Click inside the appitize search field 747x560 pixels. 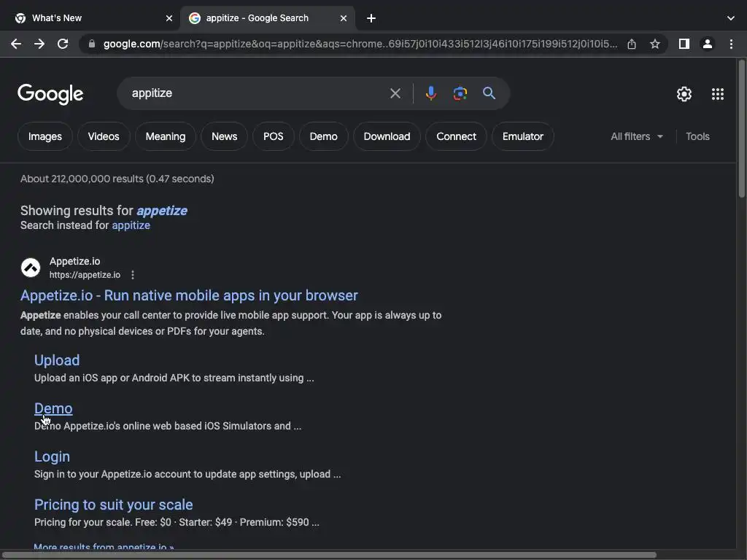[258, 93]
